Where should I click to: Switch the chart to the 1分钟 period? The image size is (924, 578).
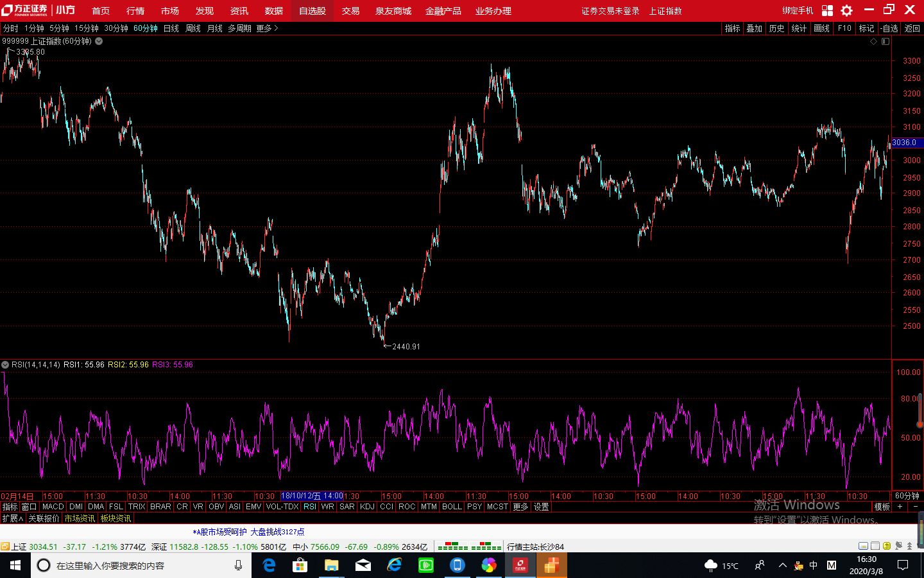34,28
